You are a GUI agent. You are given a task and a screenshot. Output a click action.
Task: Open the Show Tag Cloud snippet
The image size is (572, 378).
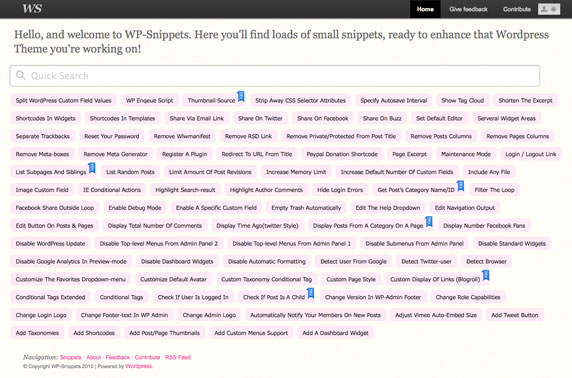(463, 100)
